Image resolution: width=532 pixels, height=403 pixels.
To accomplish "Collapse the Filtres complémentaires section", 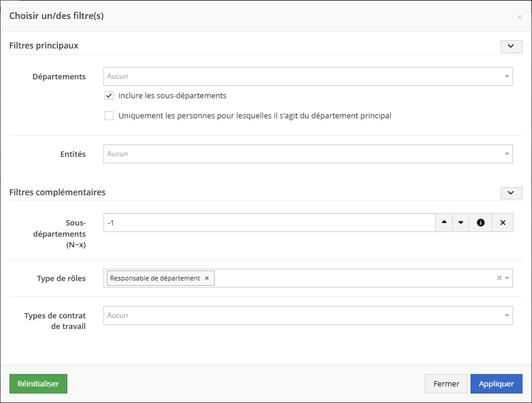I will (x=511, y=193).
